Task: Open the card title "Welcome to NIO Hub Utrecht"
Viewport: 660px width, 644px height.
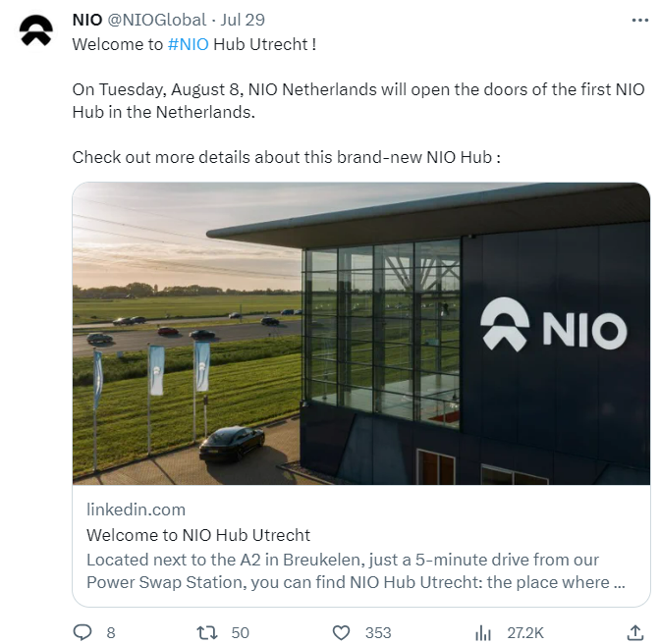Action: [198, 535]
